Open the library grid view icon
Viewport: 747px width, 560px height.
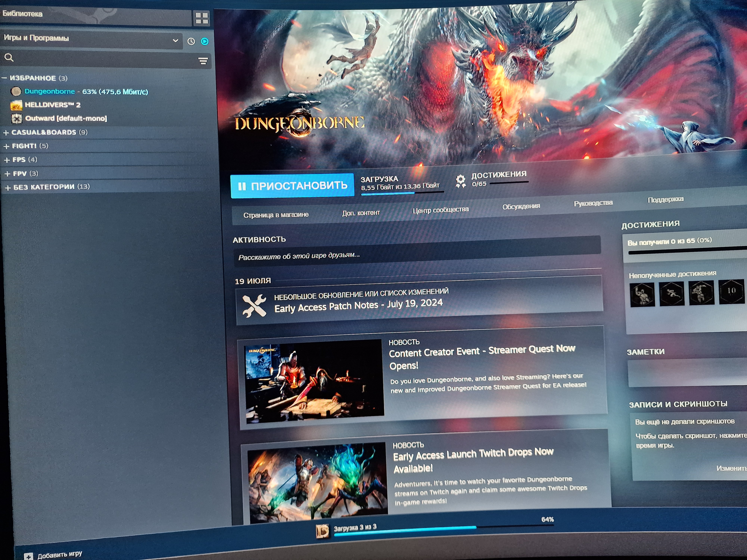click(202, 18)
